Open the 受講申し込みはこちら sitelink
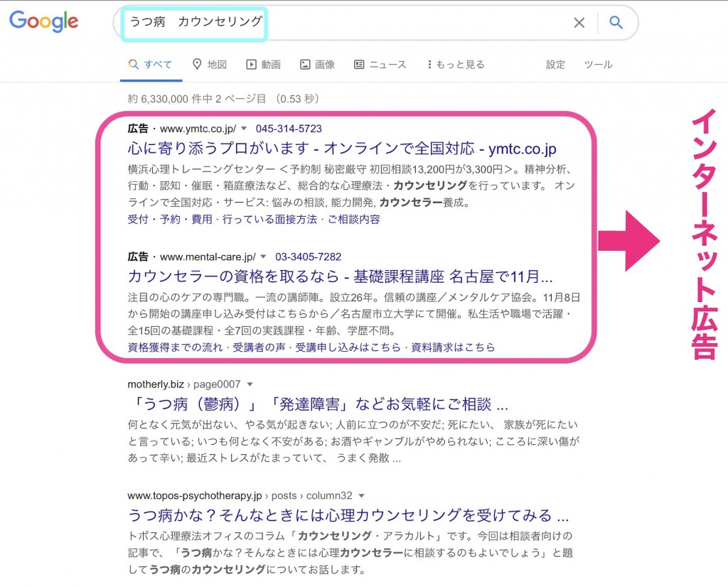The width and height of the screenshot is (728, 587). point(348,347)
